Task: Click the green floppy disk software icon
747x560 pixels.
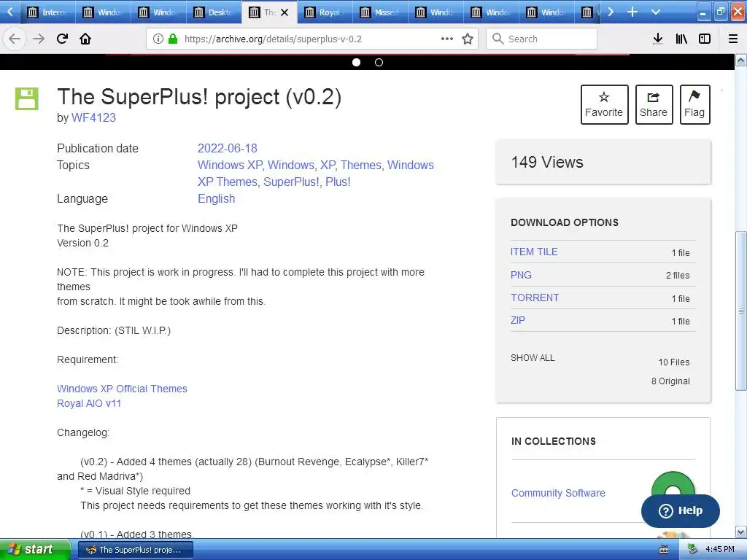Action: click(27, 98)
